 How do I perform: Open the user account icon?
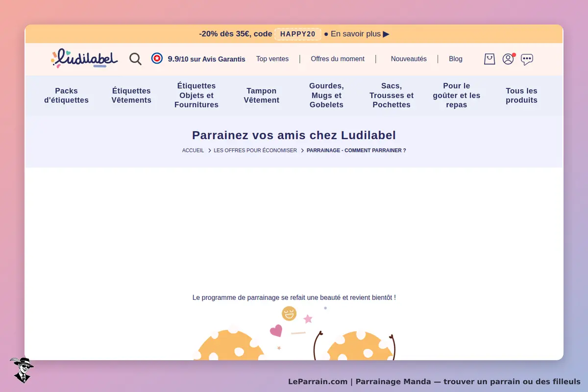pyautogui.click(x=509, y=59)
